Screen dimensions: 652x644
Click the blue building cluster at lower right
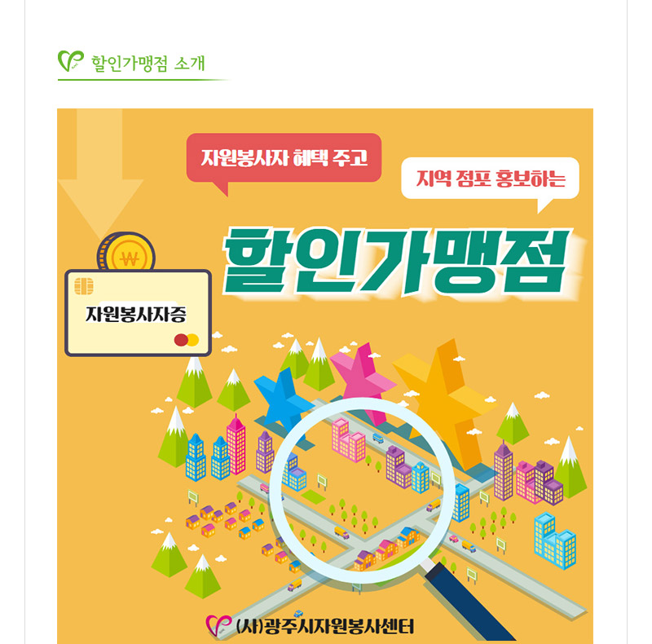(x=555, y=540)
